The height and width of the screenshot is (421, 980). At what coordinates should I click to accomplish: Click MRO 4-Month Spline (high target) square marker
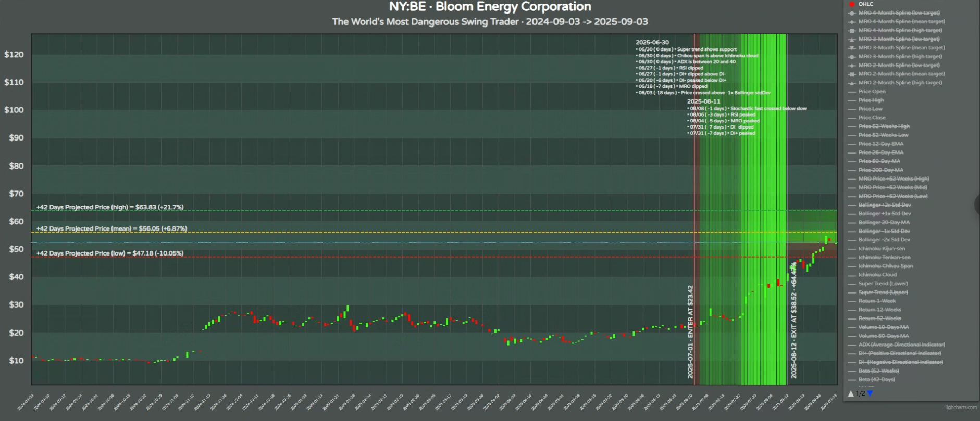click(x=852, y=31)
